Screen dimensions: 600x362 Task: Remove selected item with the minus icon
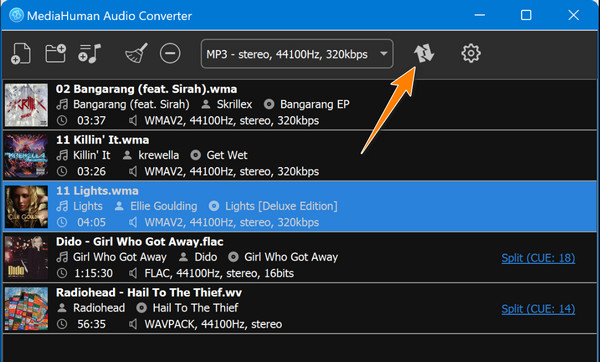pos(170,53)
